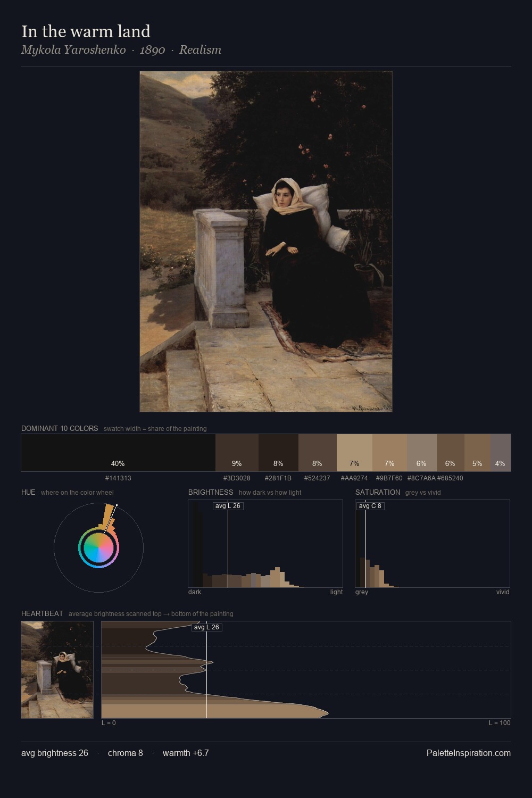Click 'grey vs vivid' caption
The image size is (532, 798).
click(x=423, y=493)
